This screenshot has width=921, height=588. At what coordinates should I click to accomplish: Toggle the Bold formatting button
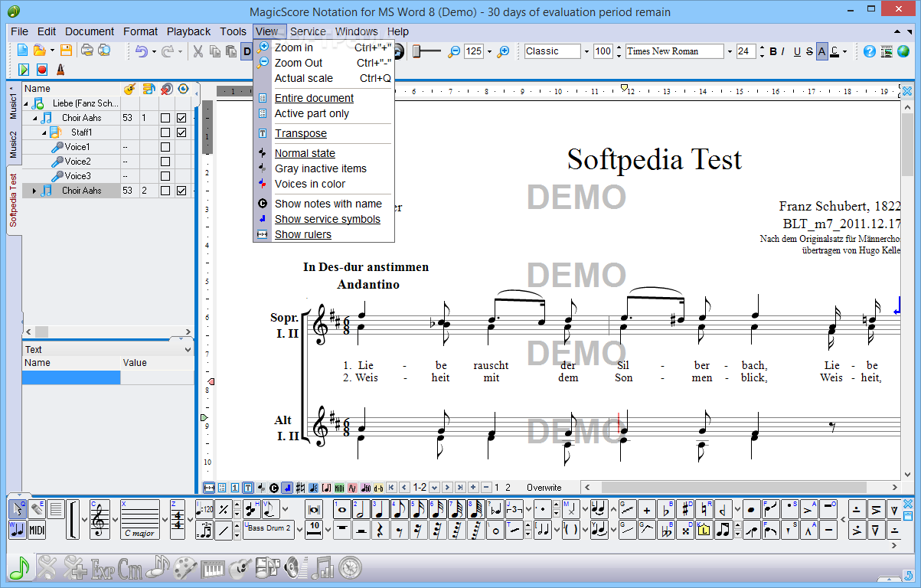pyautogui.click(x=773, y=51)
